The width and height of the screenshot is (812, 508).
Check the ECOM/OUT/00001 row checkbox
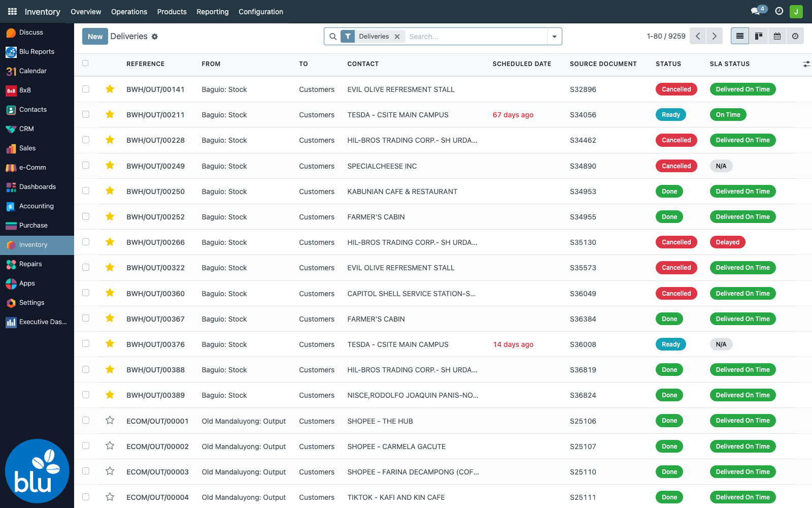point(86,420)
